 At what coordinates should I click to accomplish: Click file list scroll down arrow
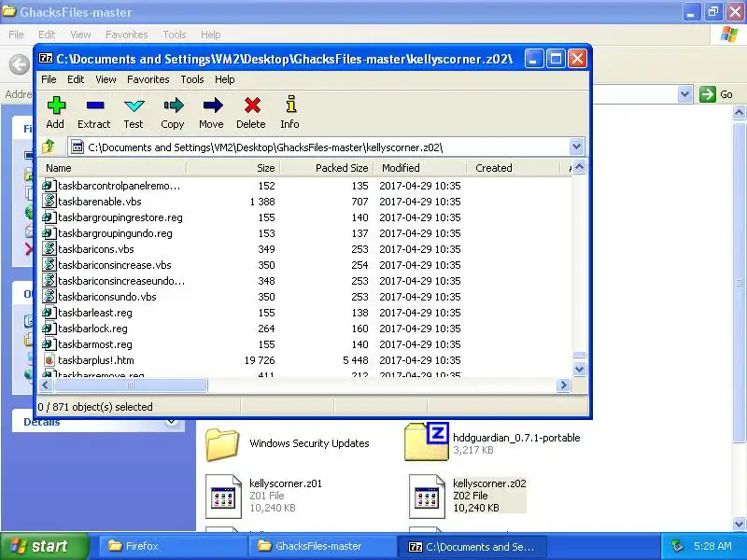click(579, 369)
